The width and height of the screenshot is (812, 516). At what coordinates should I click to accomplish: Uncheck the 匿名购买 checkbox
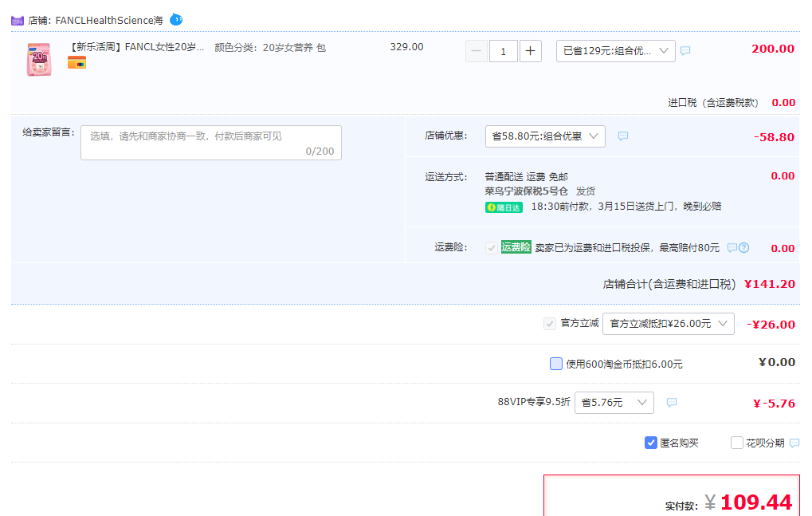click(651, 443)
